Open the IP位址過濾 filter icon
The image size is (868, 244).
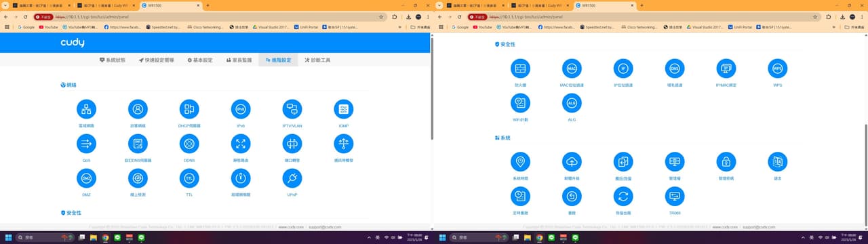point(623,68)
